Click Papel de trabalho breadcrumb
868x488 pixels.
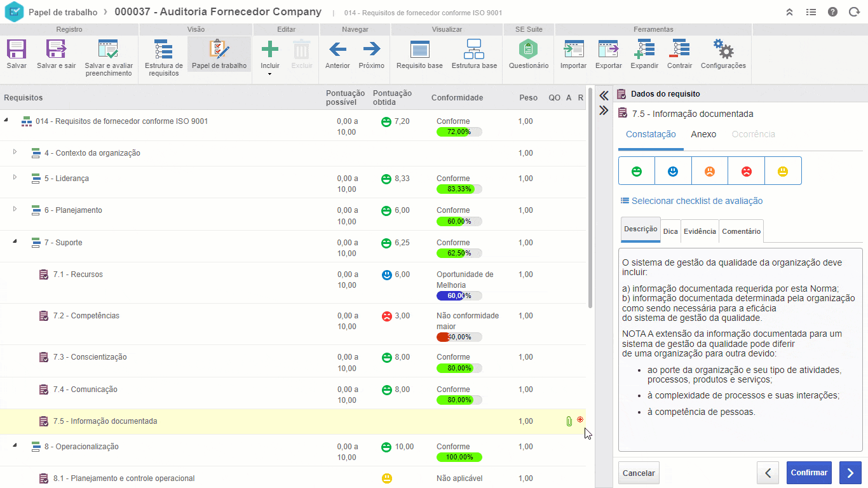click(x=63, y=12)
